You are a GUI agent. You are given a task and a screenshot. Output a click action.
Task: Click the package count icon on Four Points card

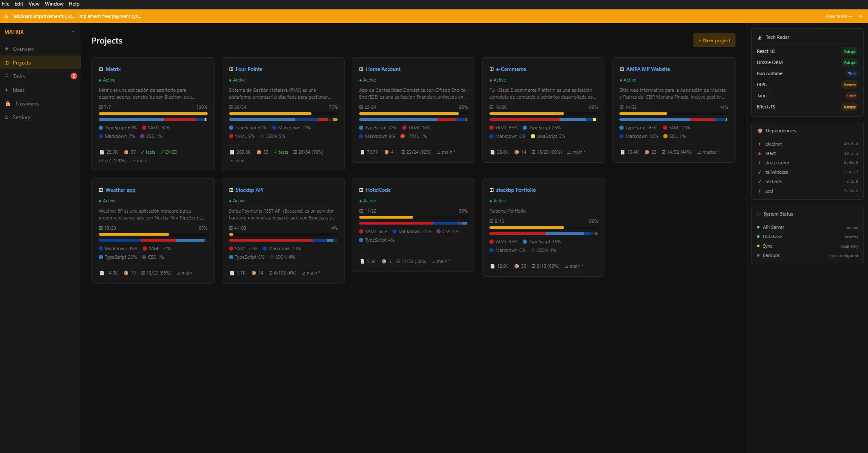point(259,152)
